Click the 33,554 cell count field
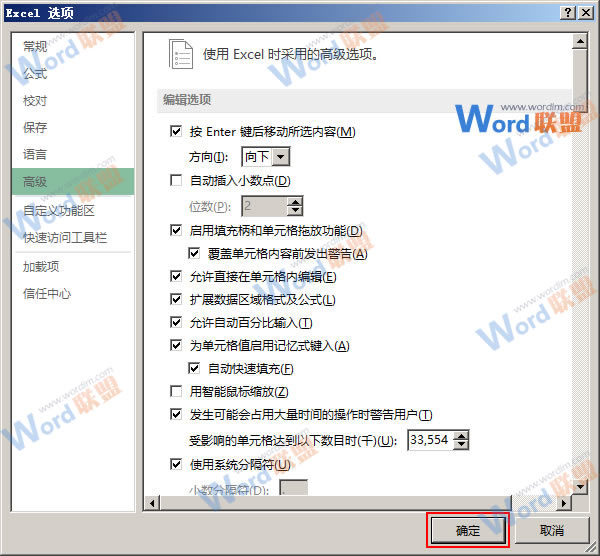 (x=430, y=440)
